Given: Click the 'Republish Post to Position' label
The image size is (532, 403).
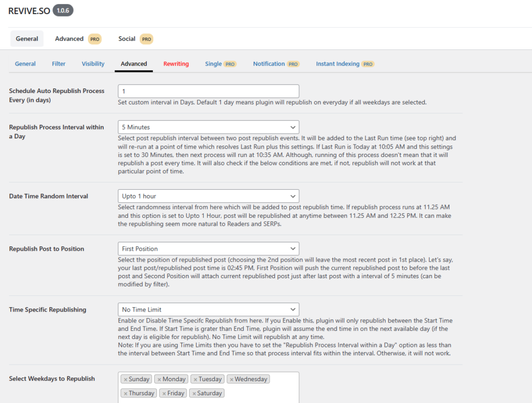Looking at the screenshot, I should pos(46,249).
